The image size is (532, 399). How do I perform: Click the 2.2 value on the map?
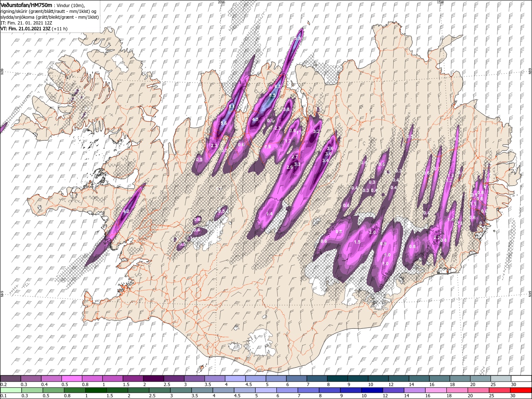pyautogui.click(x=436, y=237)
